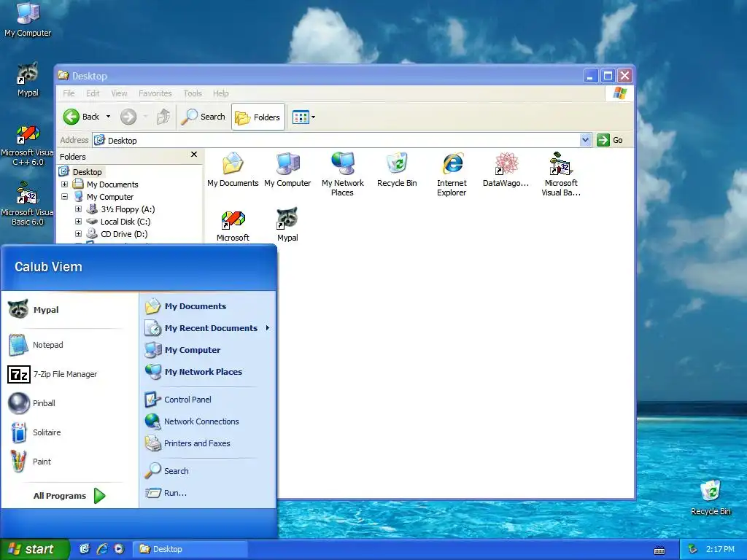Screen dimensions: 747x560
Task: Expand My Documents in folder tree
Action: tap(64, 184)
